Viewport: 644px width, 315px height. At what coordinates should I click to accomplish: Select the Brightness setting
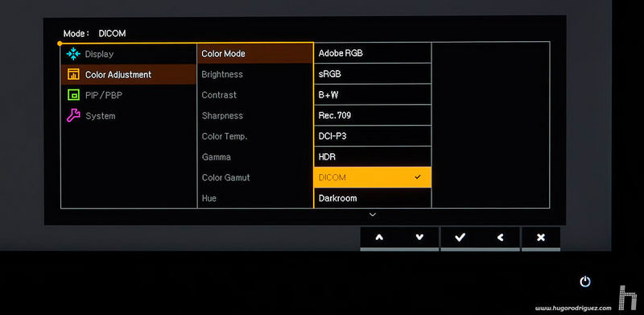[255, 74]
